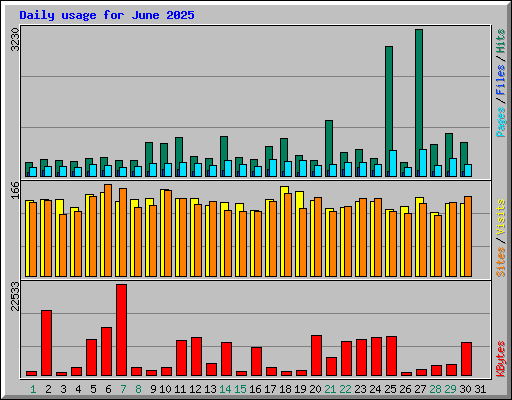Viewport: 512px width, 400px height.
Task: Click the orange Sites legend label
Action: tap(501, 262)
